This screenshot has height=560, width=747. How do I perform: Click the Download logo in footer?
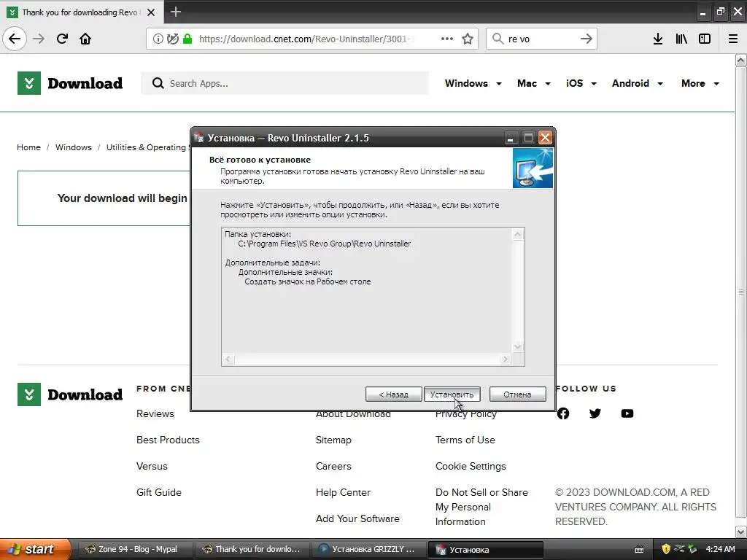(70, 394)
